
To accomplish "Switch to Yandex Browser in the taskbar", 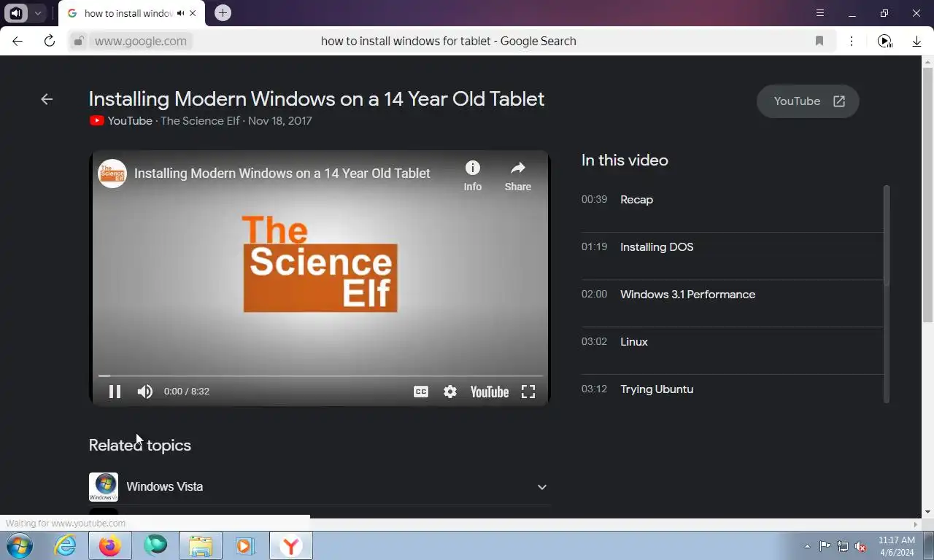I will point(291,545).
